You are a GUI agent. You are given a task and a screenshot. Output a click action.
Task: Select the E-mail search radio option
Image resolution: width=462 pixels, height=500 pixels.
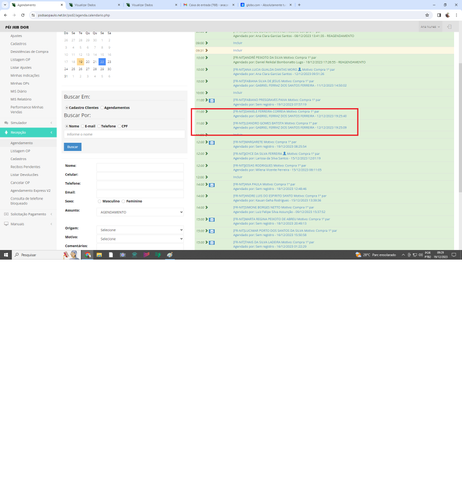pyautogui.click(x=83, y=126)
